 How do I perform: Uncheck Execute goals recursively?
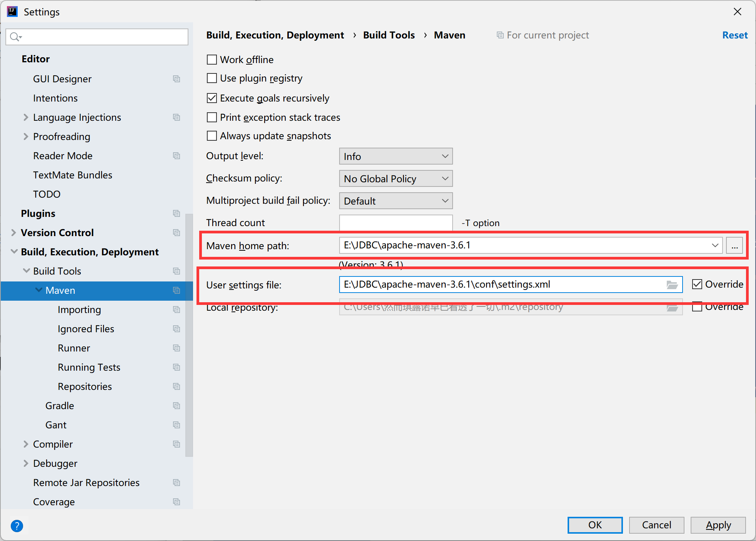tap(212, 98)
